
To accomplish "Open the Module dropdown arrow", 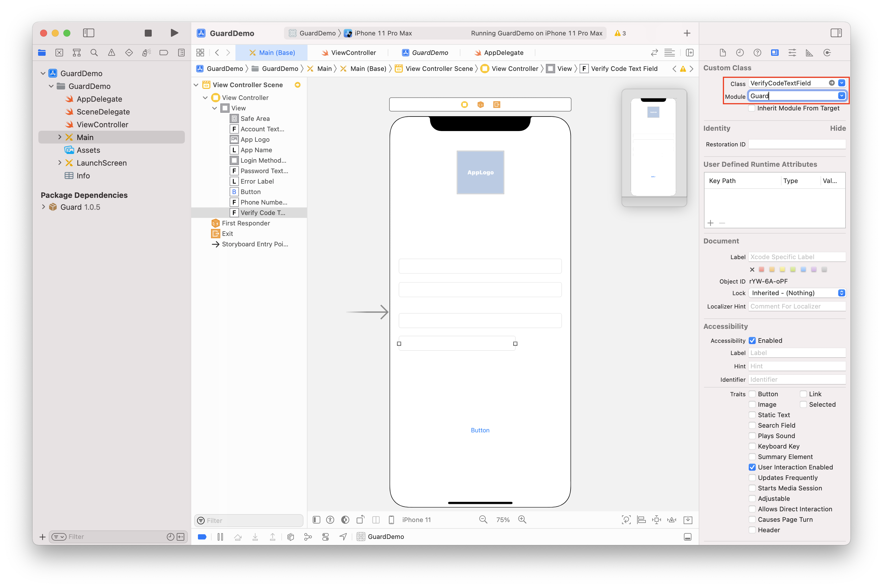I will (x=841, y=96).
